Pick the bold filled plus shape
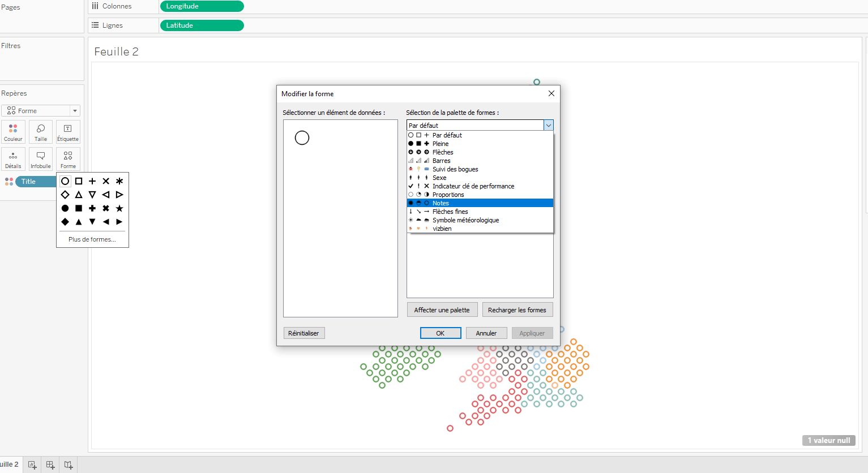This screenshot has height=473, width=868. point(92,208)
